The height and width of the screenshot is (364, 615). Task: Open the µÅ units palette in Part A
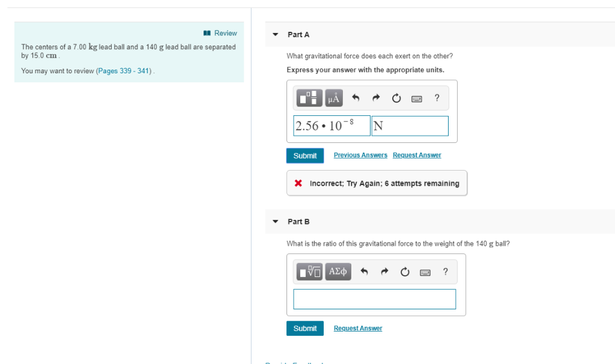[334, 98]
